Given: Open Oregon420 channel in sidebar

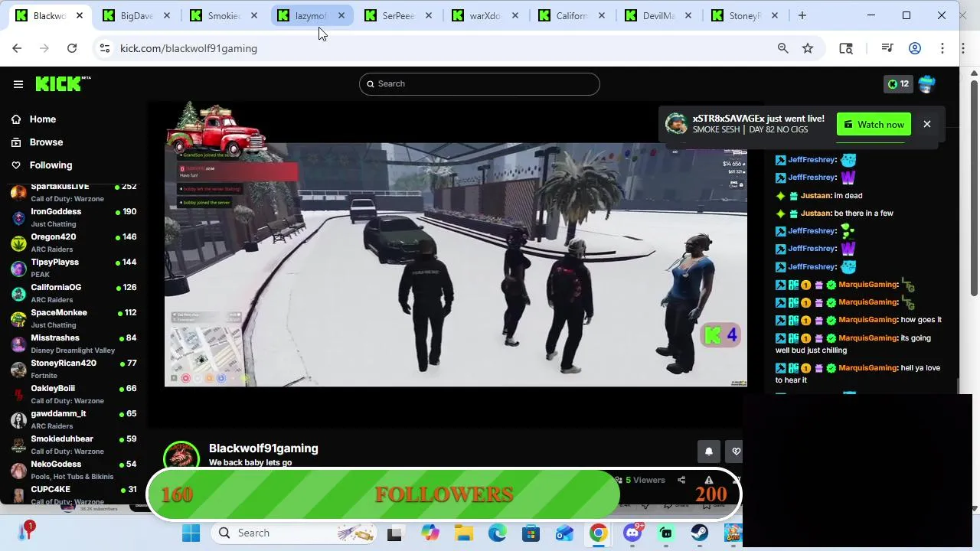Looking at the screenshot, I should [73, 243].
